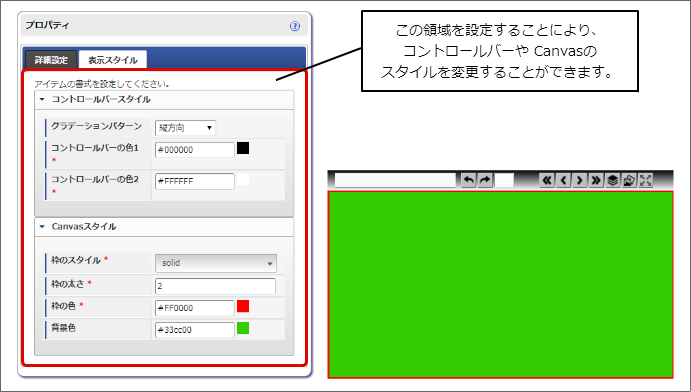Select the 表示スタイル tab
Viewport: 691px width, 392px height.
pos(113,60)
